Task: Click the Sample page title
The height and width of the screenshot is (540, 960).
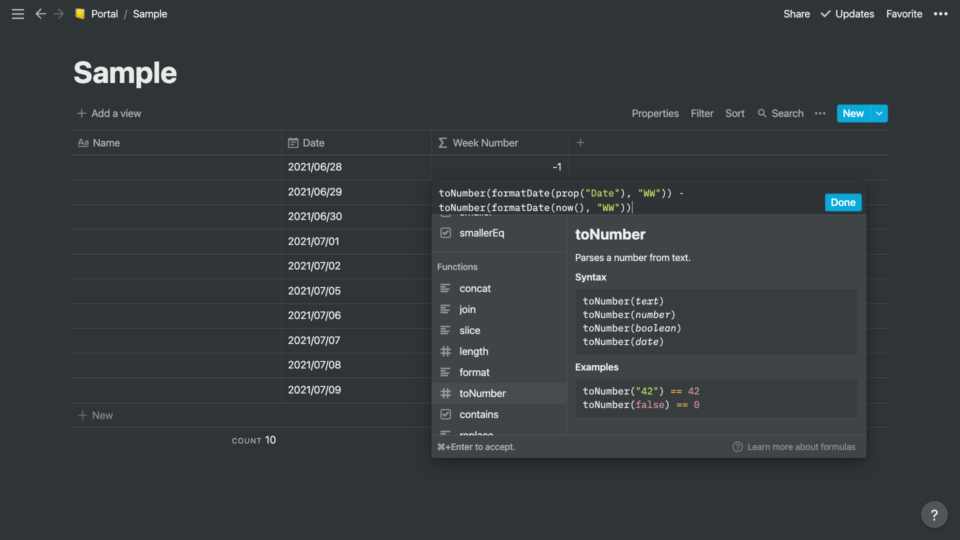Action: coord(125,73)
